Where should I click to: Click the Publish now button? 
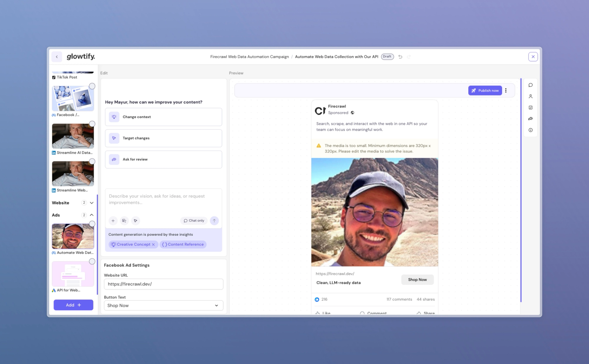click(x=485, y=91)
